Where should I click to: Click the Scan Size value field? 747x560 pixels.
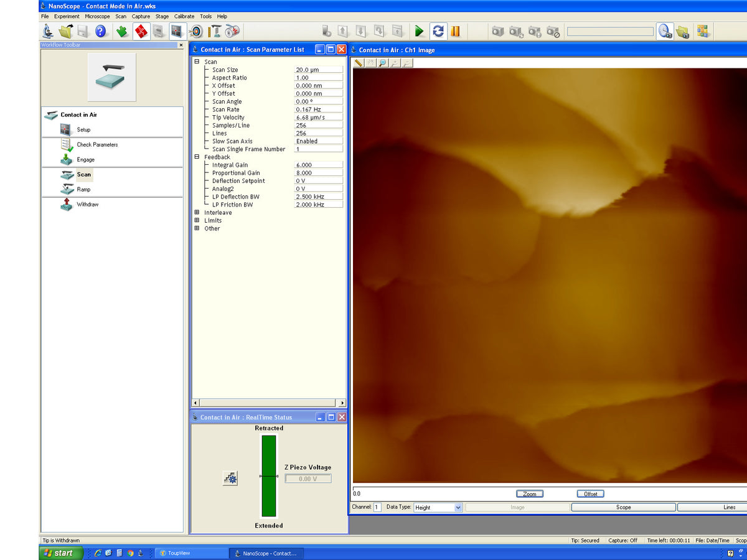318,70
